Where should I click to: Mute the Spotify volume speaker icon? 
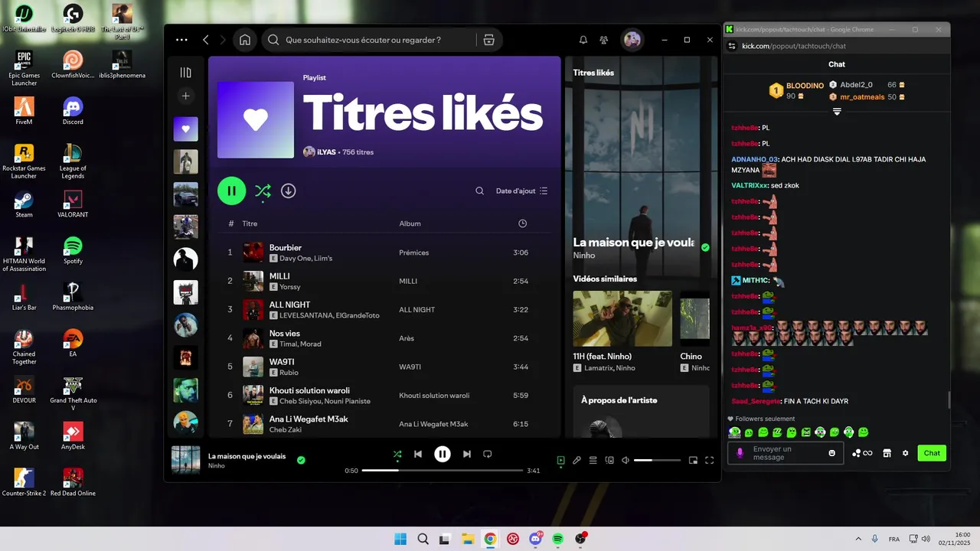[626, 460]
